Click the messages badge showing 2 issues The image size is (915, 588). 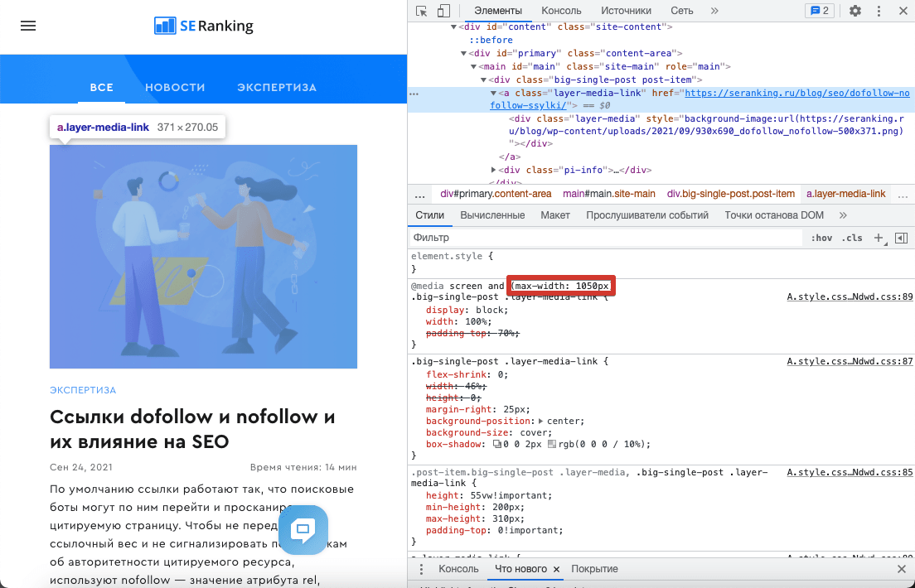[x=818, y=11]
